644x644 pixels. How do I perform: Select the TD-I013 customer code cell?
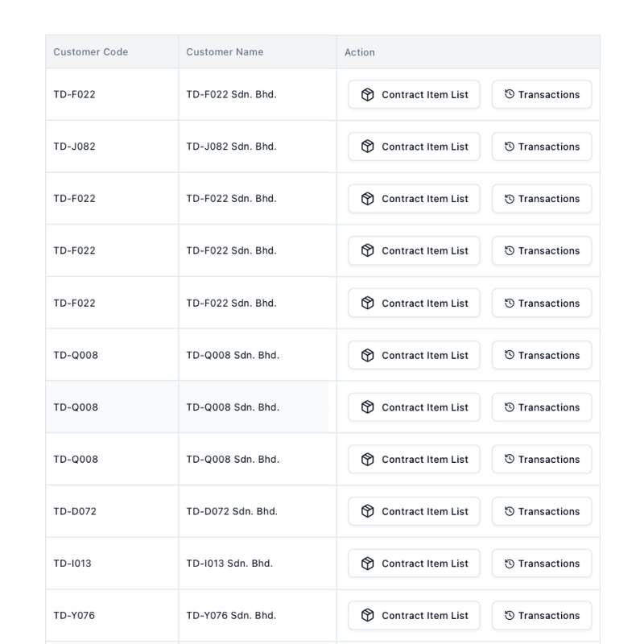coord(112,563)
